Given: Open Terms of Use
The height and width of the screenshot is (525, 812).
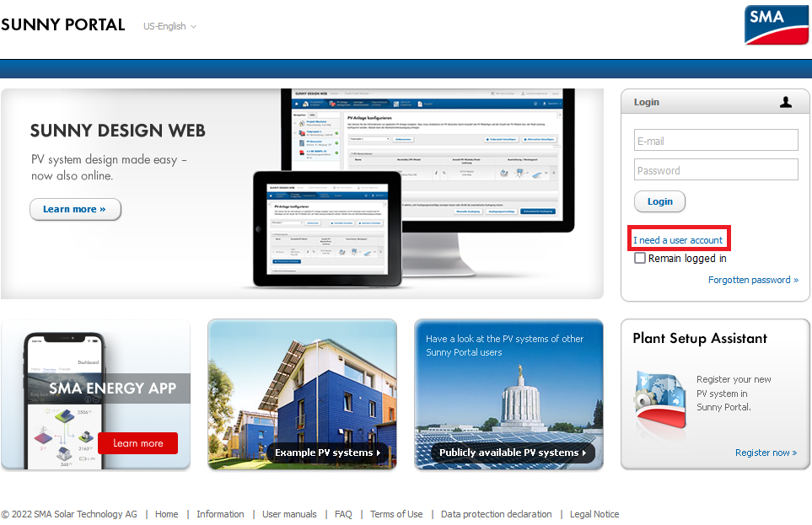Looking at the screenshot, I should [395, 514].
